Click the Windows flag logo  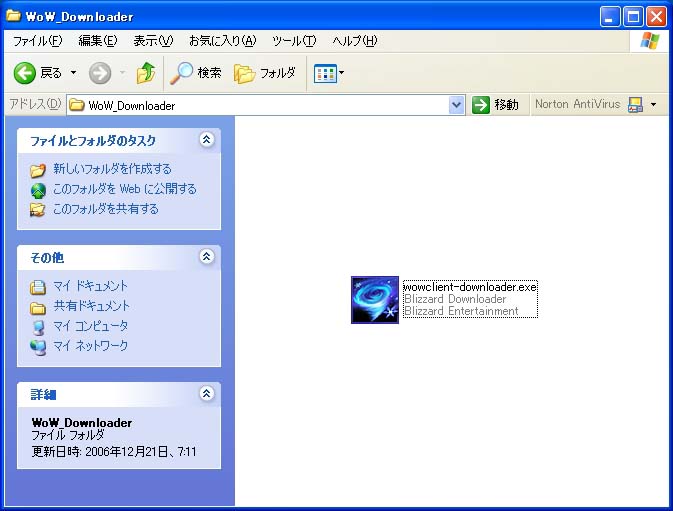(649, 41)
